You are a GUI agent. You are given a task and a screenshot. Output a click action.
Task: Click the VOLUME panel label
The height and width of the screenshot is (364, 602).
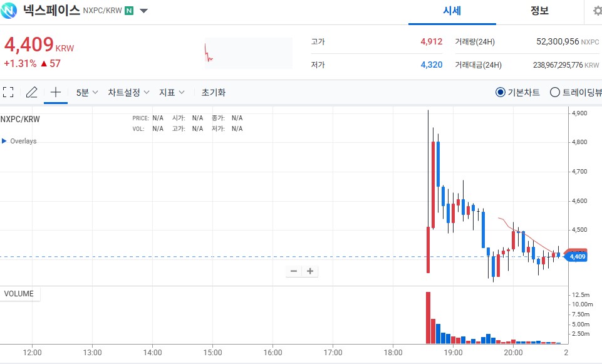click(x=19, y=294)
